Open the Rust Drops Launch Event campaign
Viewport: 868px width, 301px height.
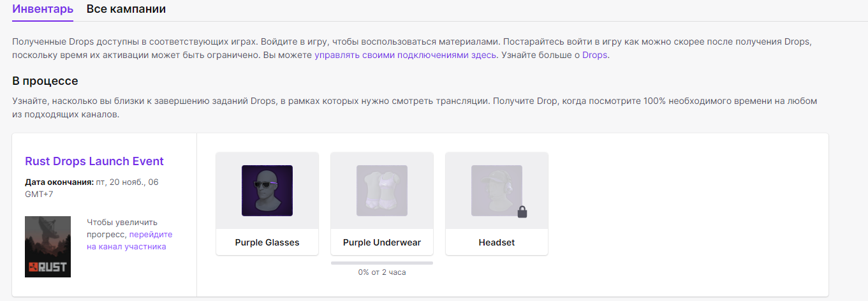[94, 161]
